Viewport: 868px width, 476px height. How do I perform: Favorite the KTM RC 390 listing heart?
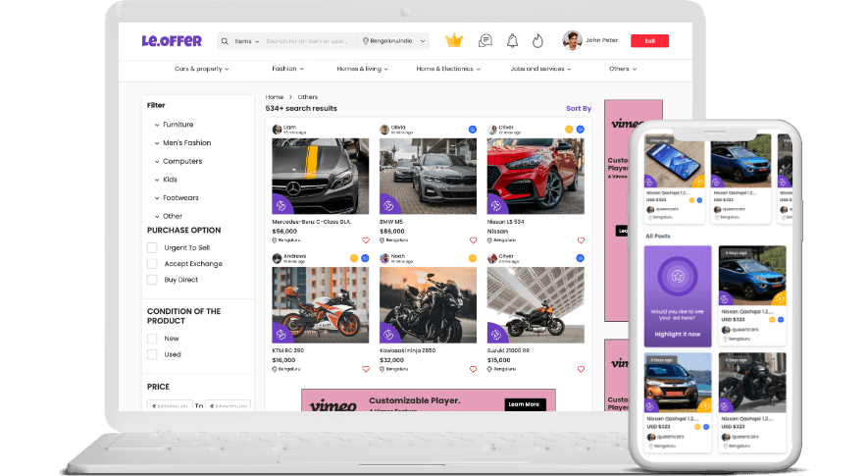[x=366, y=369]
